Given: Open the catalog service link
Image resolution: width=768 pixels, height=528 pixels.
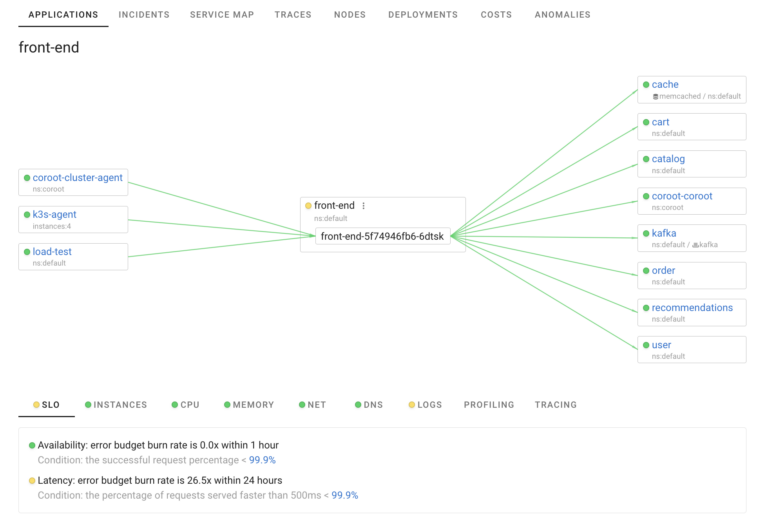Looking at the screenshot, I should coord(668,159).
